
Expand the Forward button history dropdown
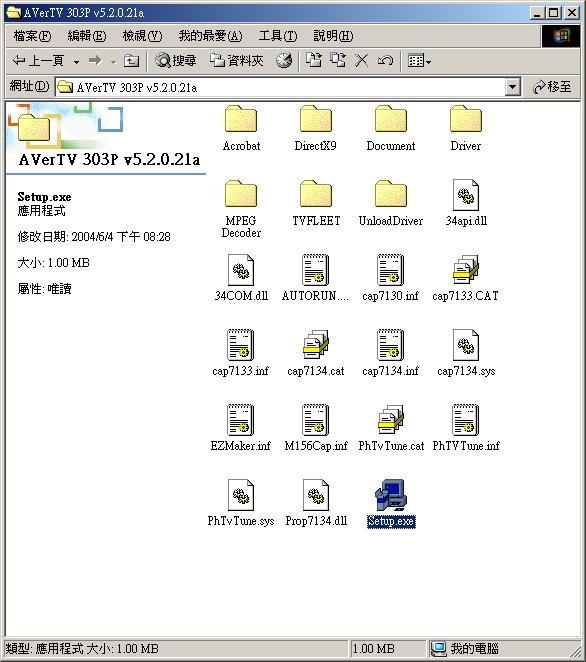(113, 62)
